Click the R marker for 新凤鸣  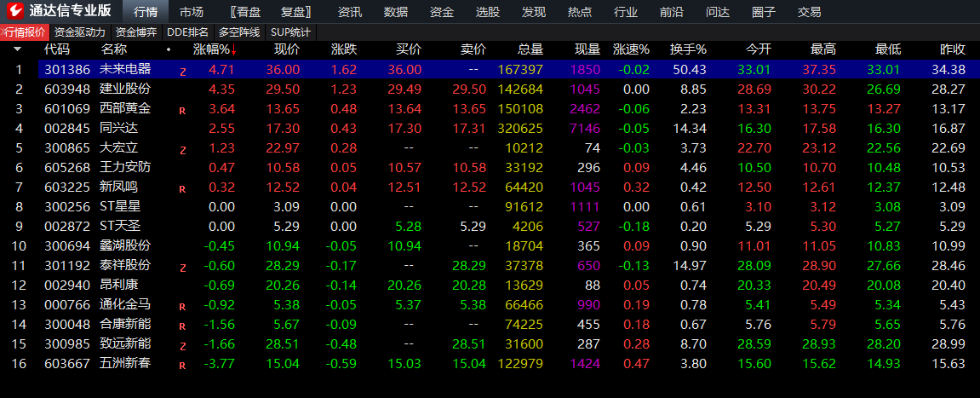(x=182, y=189)
